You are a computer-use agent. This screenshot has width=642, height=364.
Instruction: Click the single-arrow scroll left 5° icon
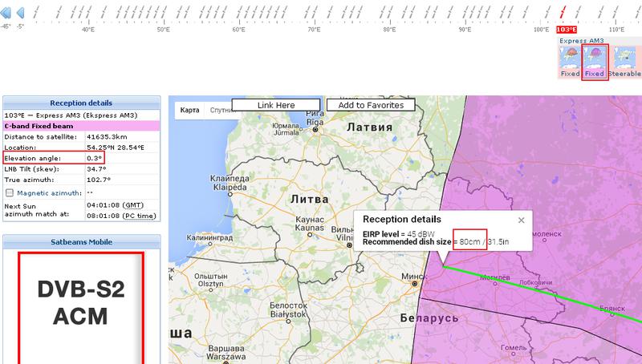(x=20, y=13)
